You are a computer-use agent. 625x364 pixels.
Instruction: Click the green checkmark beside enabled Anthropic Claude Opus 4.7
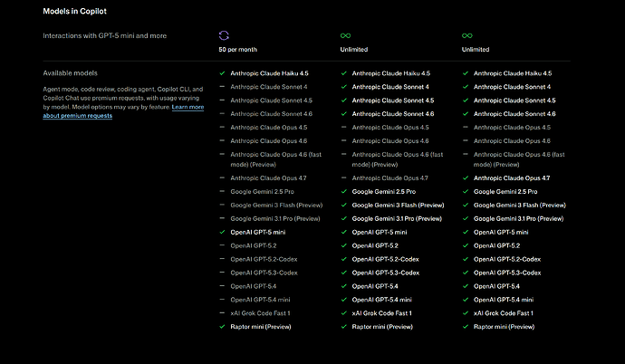[466, 178]
